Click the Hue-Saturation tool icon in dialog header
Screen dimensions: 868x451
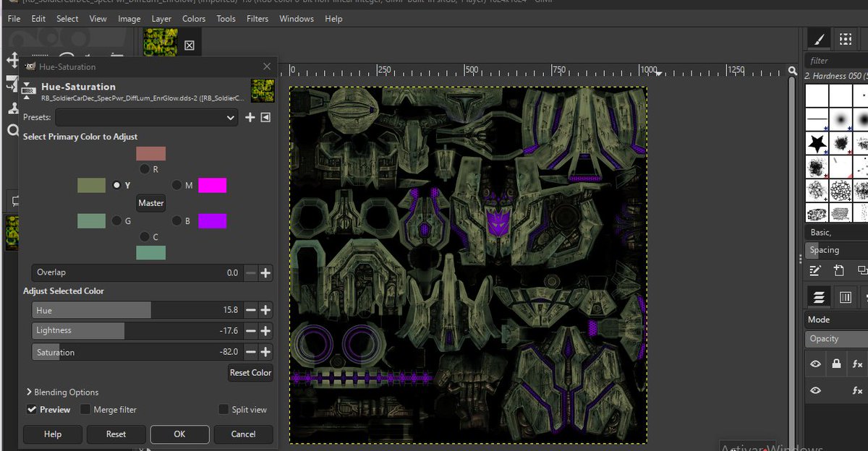(x=29, y=90)
